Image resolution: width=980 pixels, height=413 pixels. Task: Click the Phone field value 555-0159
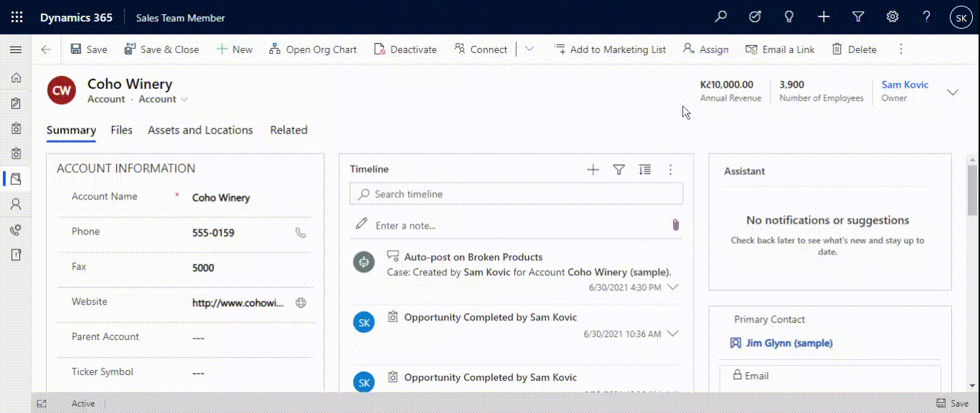pyautogui.click(x=213, y=233)
